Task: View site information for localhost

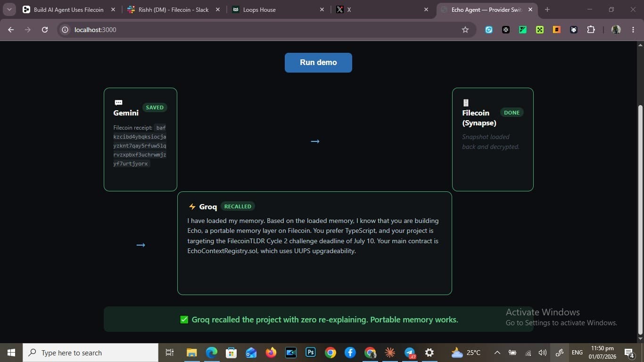Action: 66,30
